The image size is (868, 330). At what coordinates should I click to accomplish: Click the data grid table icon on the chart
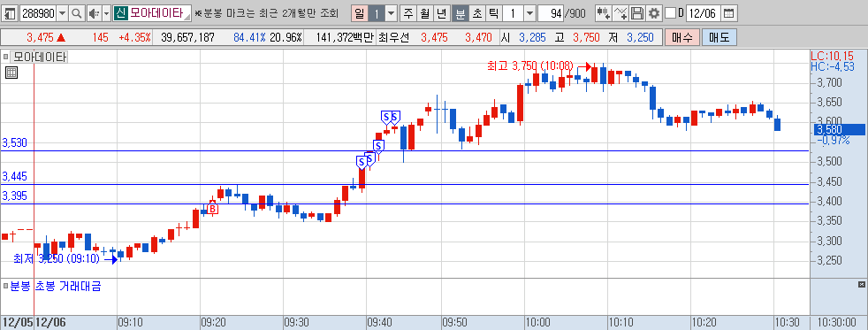pos(11,73)
